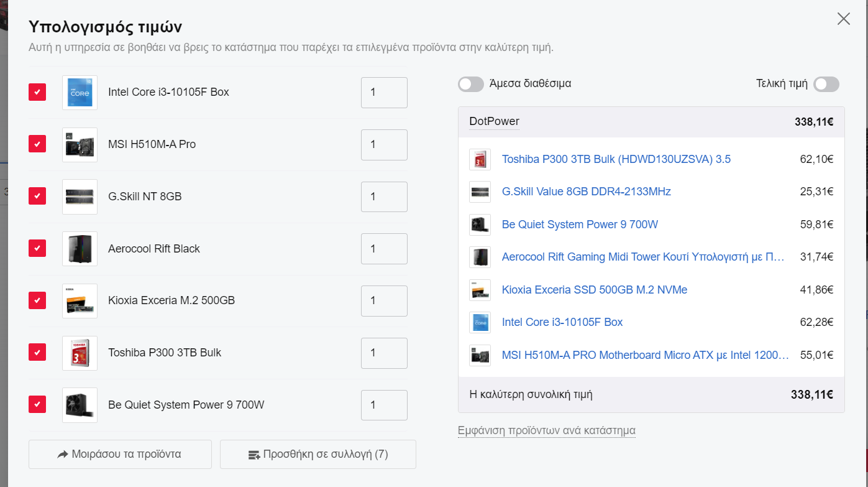Click the Aerocool Rift Gaming thumbnail in DotPower list
The image size is (868, 487).
pos(480,257)
